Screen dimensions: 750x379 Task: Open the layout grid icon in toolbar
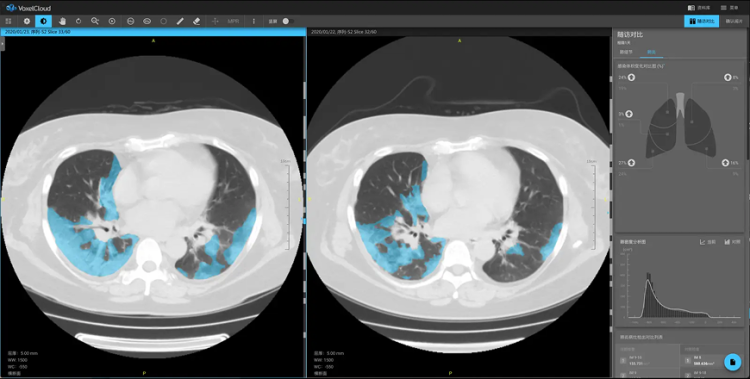coord(8,21)
